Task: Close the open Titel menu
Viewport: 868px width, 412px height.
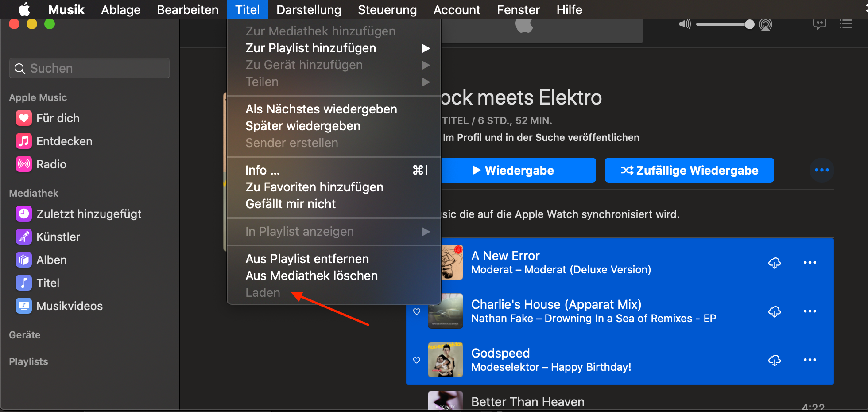Action: pos(247,9)
